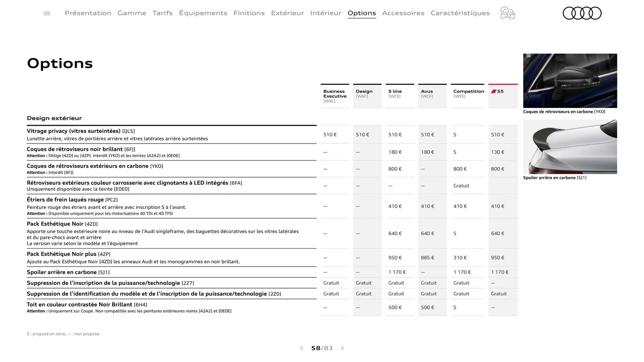Click Uniquement disponible avec la teinte [E0E0]
This screenshot has height=362, width=644.
point(78,189)
